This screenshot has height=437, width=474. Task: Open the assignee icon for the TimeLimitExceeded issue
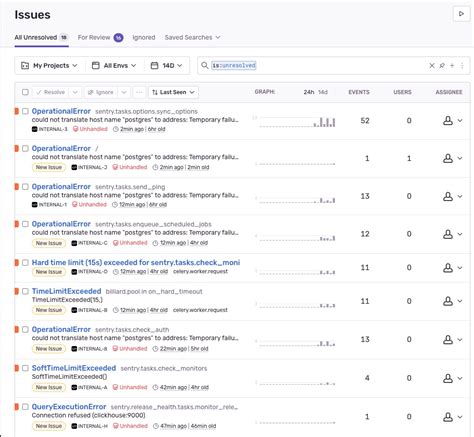click(x=448, y=301)
